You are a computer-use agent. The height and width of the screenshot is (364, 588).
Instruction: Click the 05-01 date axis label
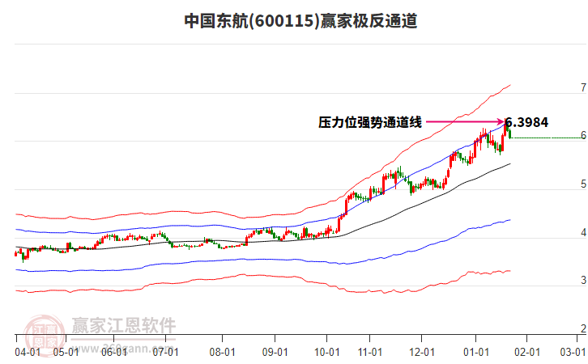66,353
